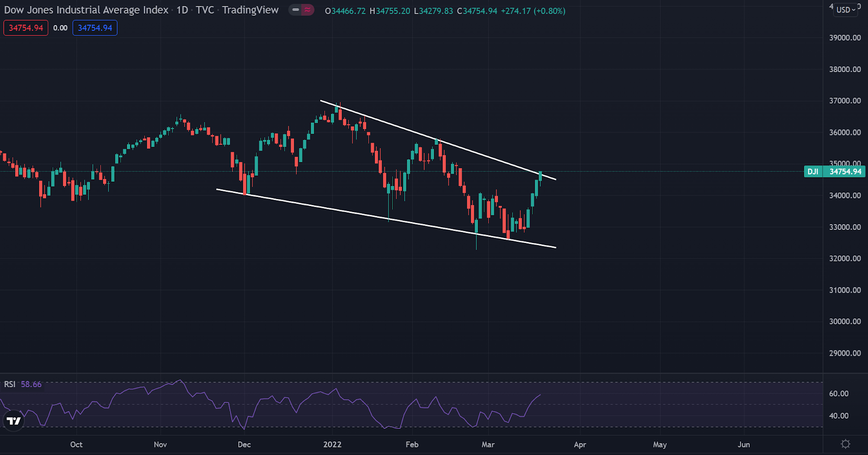Click the RSI 40.00 scale label
The image size is (868, 455).
point(839,416)
